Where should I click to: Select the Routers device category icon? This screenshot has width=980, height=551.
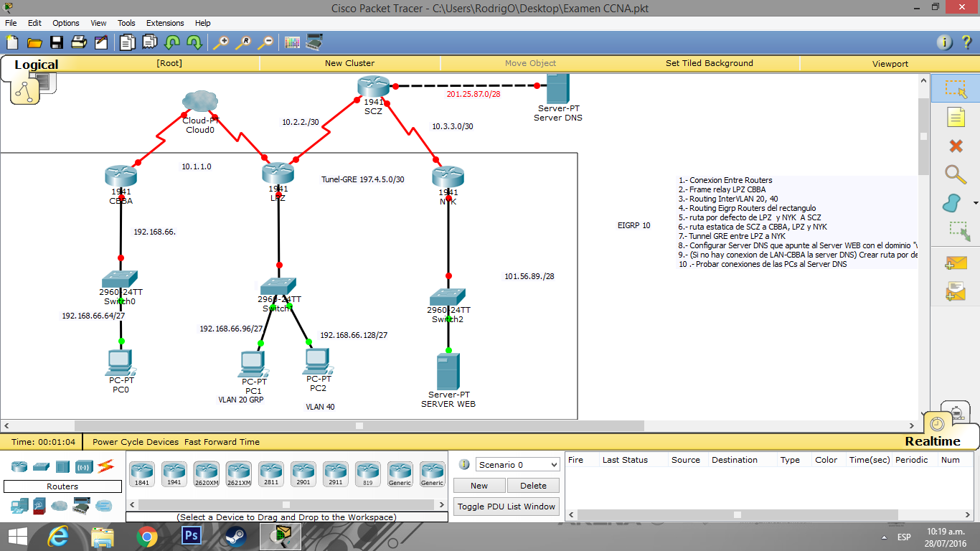click(x=19, y=466)
